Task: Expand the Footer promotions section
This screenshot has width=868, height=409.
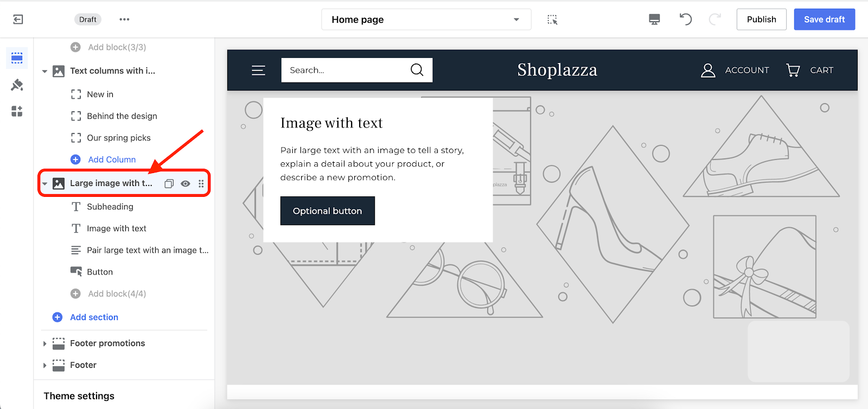Action: [x=44, y=343]
